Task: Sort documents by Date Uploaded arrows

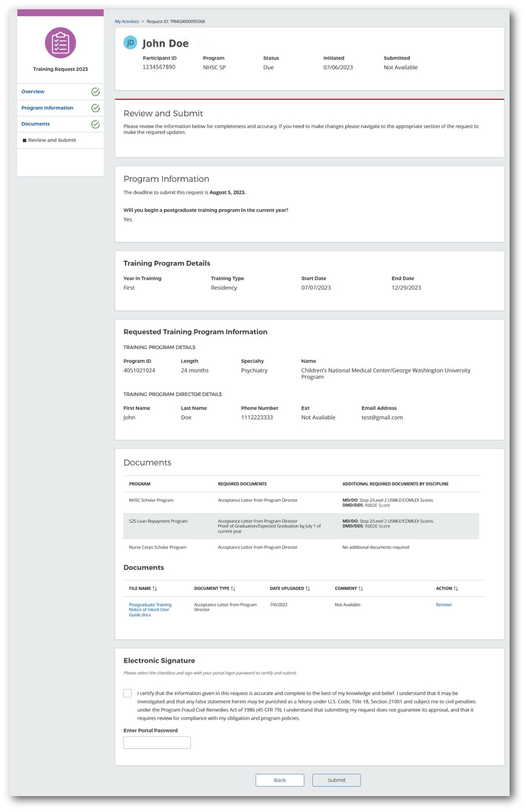Action: click(x=307, y=588)
